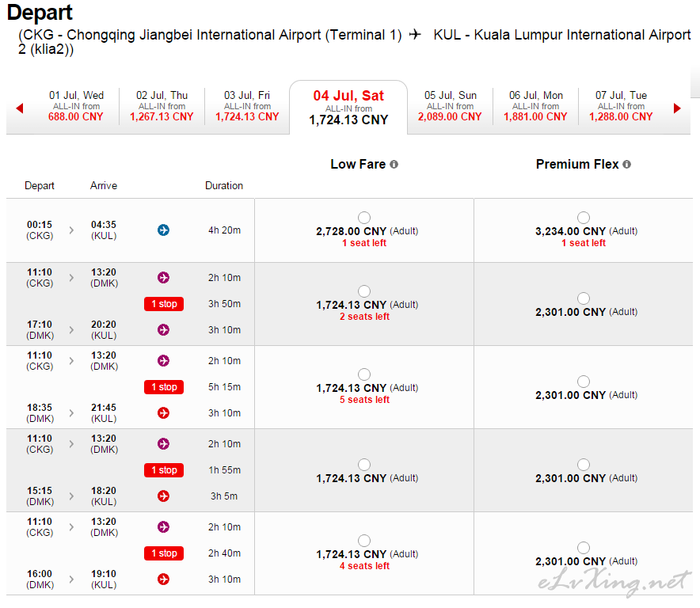Switch to 05 Jul, Sun date tab
The image size is (700, 608).
(450, 106)
